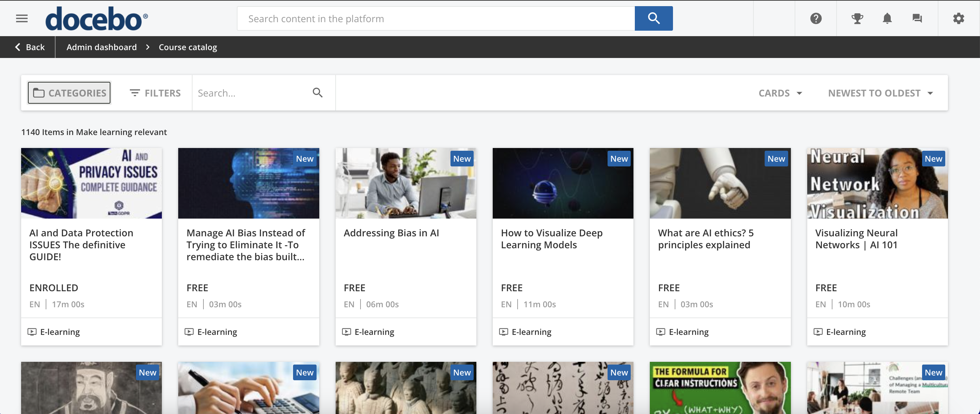The width and height of the screenshot is (980, 414).
Task: Click title Visualizing Neural Networks | AI 101
Action: (x=856, y=239)
